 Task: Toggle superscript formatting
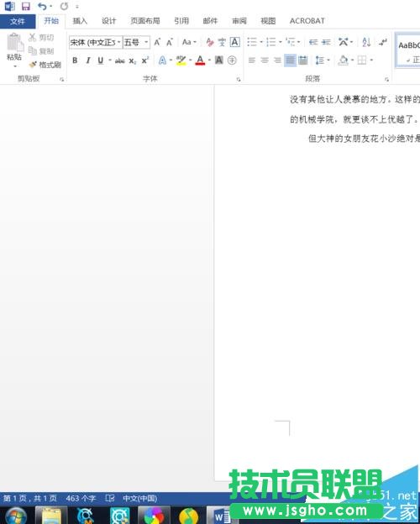(x=144, y=60)
